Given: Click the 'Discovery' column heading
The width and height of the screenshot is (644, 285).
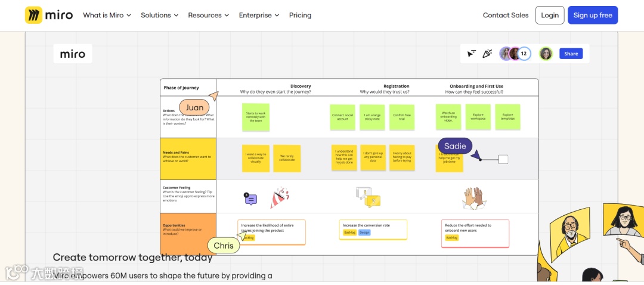Looking at the screenshot, I should click(301, 86).
